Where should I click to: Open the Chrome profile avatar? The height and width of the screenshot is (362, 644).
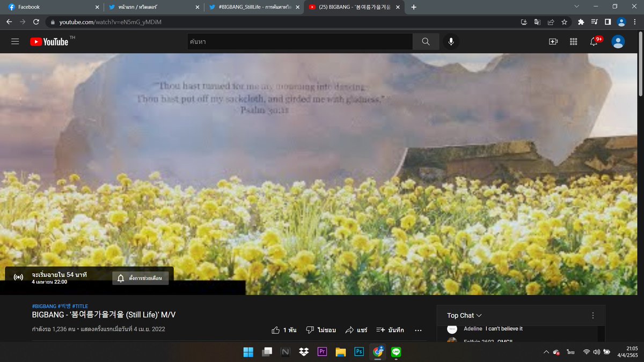click(x=621, y=22)
